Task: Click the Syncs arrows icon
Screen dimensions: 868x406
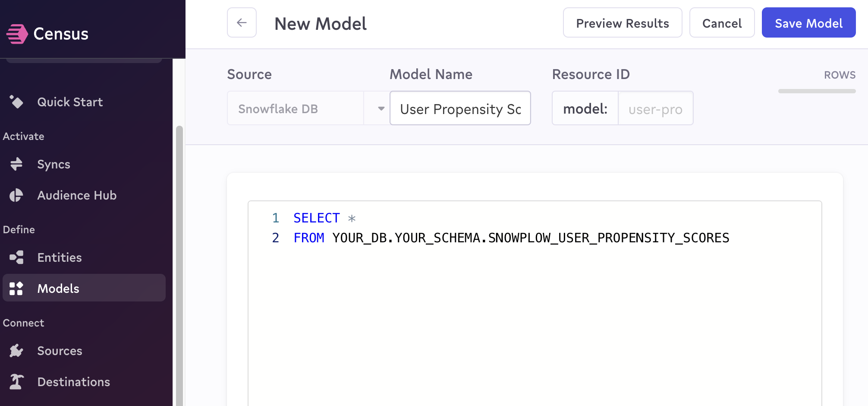Action: [16, 164]
